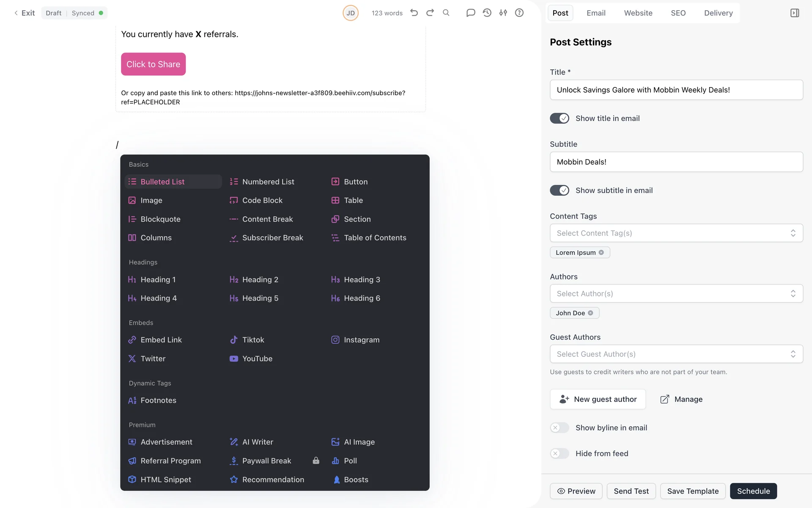Click into the Subtitle text field
Image resolution: width=812 pixels, height=508 pixels.
point(676,162)
